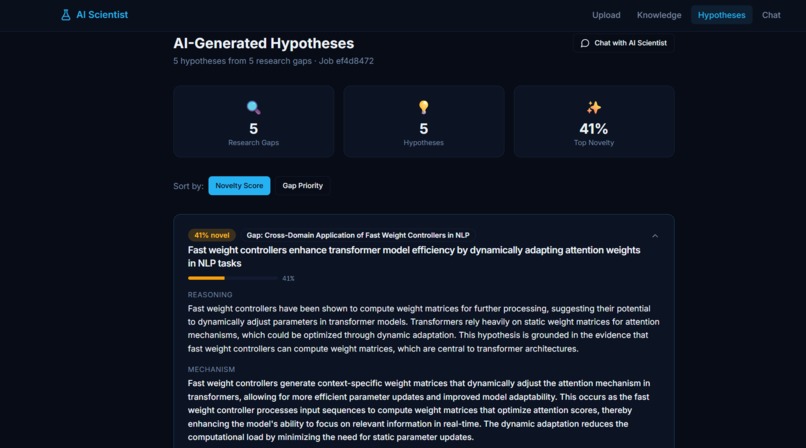Click the Chat with AI Scientist button
This screenshot has width=806, height=448.
tap(624, 43)
